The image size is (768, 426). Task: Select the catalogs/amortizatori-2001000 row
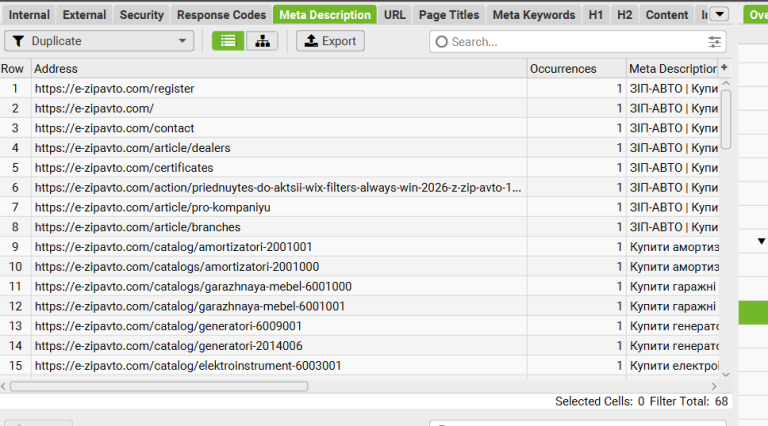tap(360, 267)
